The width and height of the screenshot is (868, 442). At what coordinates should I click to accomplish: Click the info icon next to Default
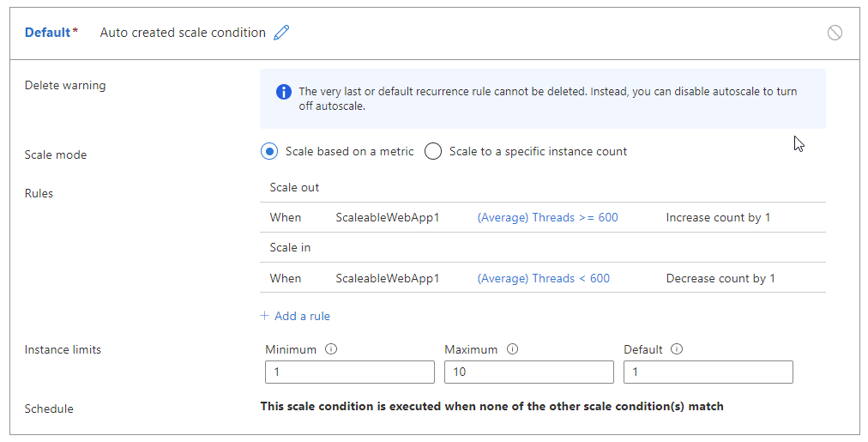click(x=677, y=349)
